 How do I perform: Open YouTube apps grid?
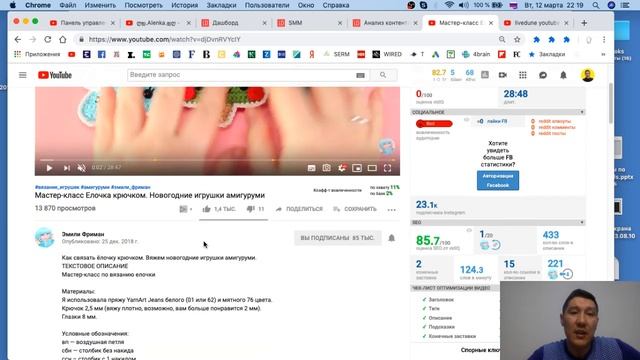[x=523, y=75]
